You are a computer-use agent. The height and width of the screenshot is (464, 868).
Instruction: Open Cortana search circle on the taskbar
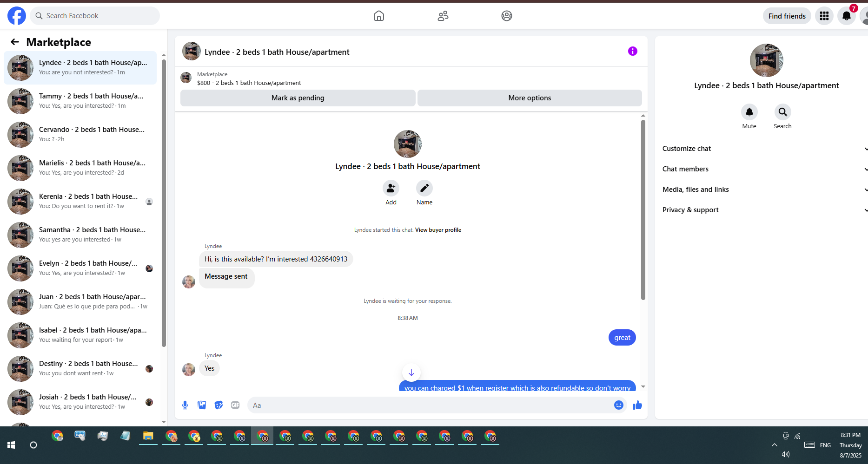click(33, 445)
